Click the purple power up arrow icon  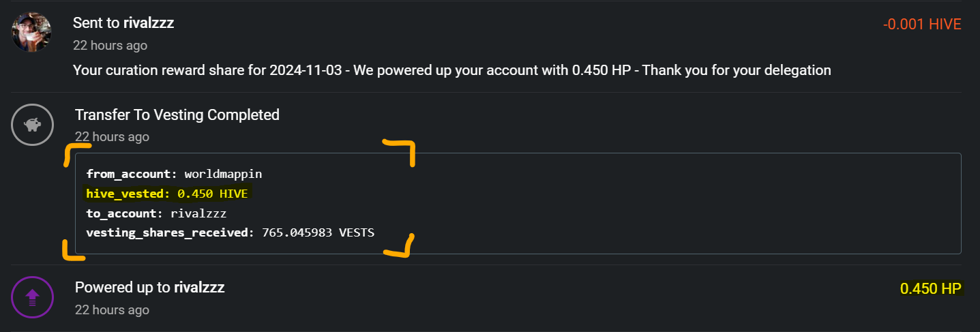[32, 297]
